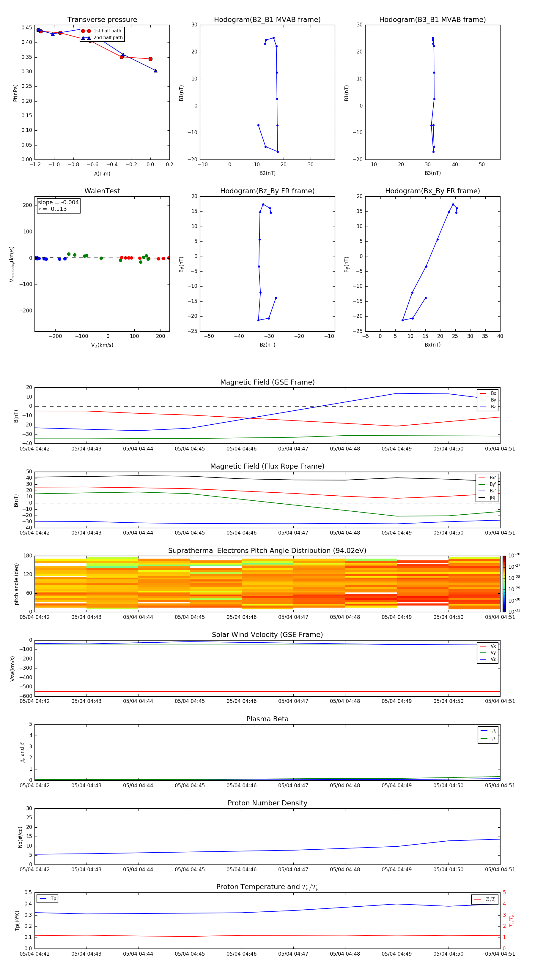The height and width of the screenshot is (980, 535).
Task: Click the 10^-26 colorbar tick label
Action: pos(514,555)
